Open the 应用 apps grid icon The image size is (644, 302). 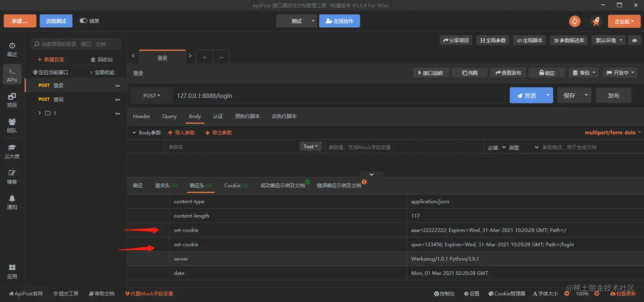pos(12,271)
